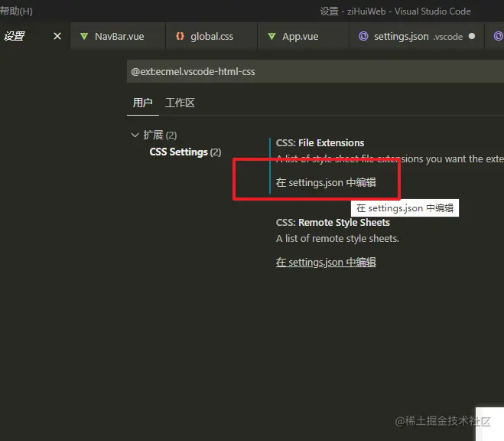This screenshot has width=504, height=441.
Task: Edit File Extensions in settings.json link
Action: [x=326, y=182]
